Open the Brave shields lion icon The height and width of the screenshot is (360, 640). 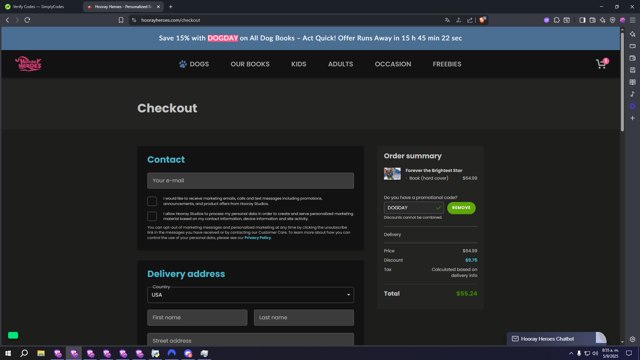(482, 20)
